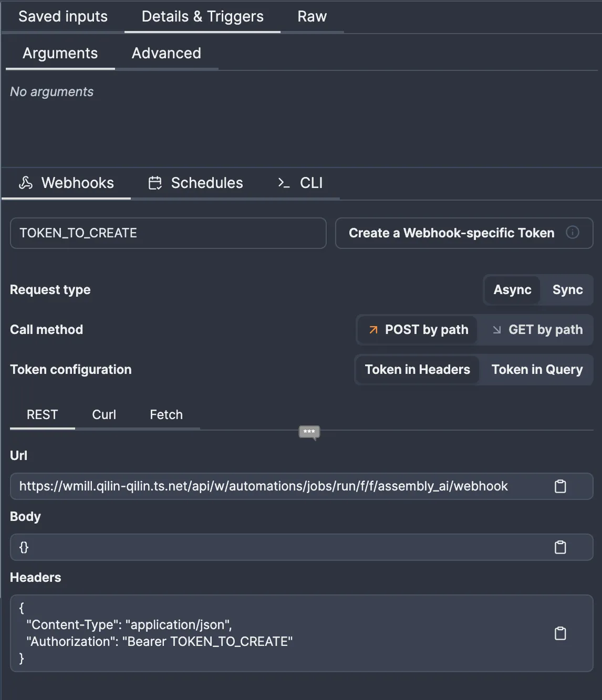Screen dimensions: 602x700
Task: Click Create a Webhook-specific Token button
Action: pyautogui.click(x=452, y=233)
